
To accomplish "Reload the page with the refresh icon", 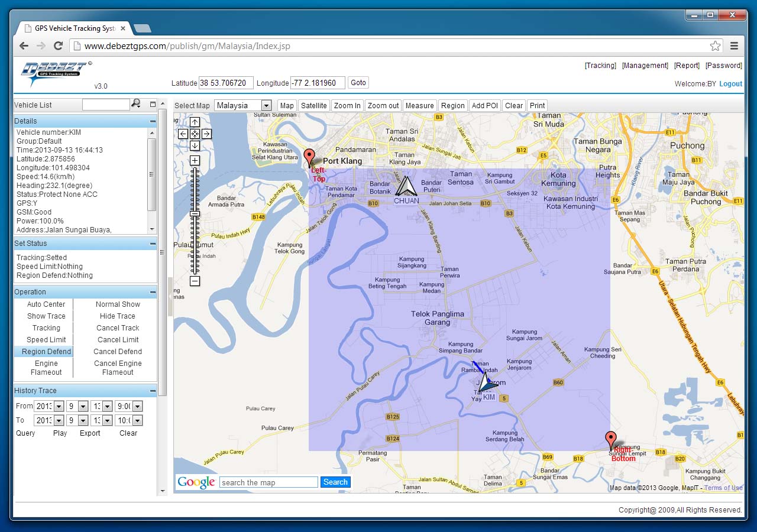I will (58, 46).
